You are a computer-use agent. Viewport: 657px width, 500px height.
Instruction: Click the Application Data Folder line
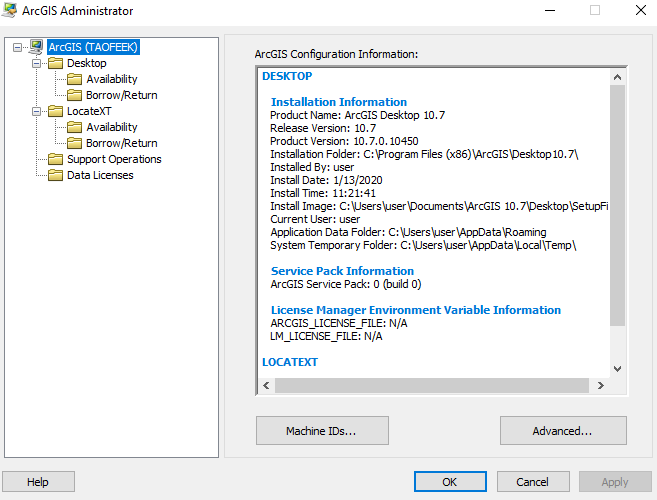[x=408, y=232]
